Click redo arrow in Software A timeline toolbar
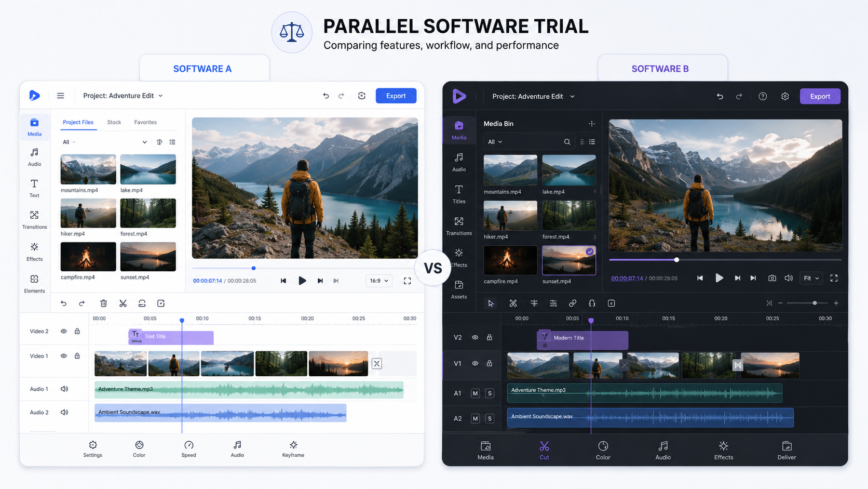The width and height of the screenshot is (868, 489). (x=82, y=303)
